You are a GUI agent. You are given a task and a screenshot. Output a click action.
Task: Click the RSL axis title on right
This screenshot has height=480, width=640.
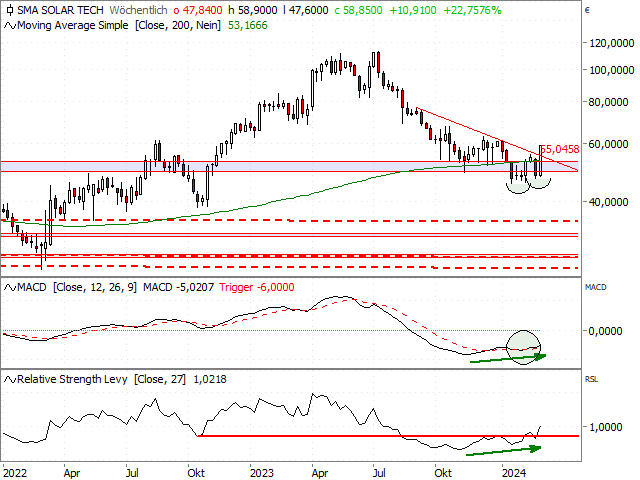[591, 380]
